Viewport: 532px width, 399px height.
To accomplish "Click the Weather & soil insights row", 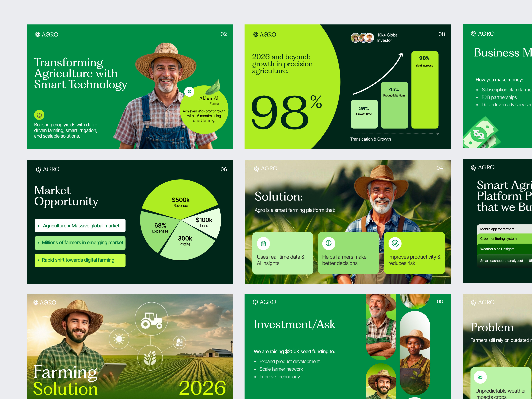I will click(x=497, y=249).
